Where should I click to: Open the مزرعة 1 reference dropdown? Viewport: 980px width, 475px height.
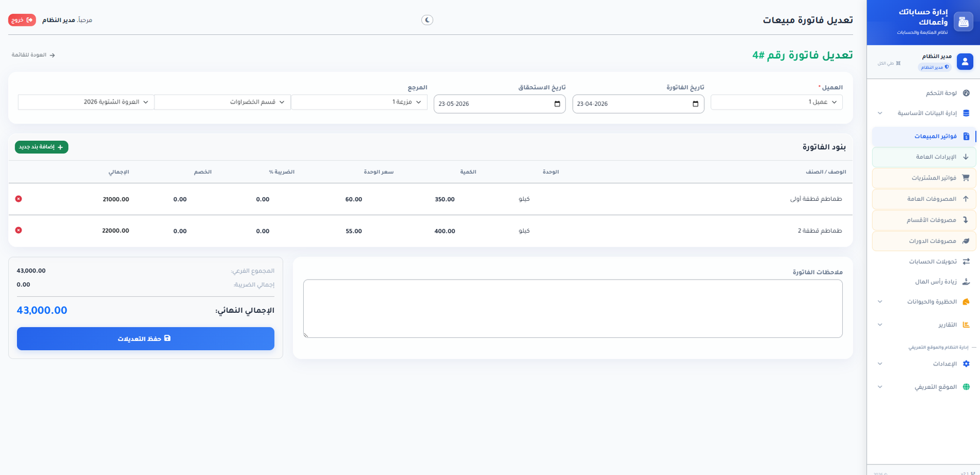click(359, 102)
